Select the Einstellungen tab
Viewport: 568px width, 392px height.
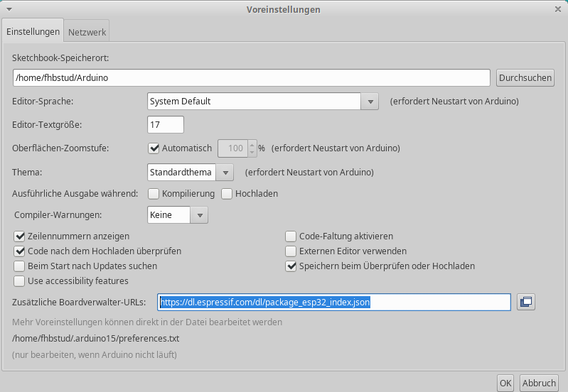(x=33, y=32)
